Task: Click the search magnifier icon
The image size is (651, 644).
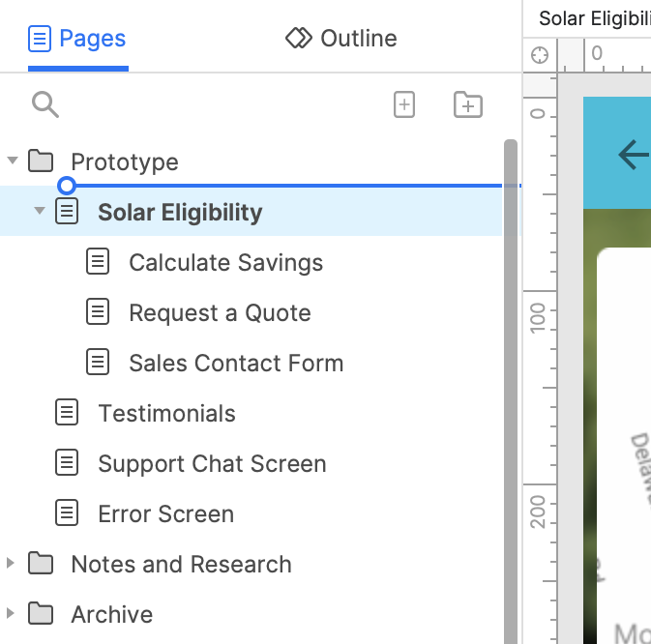Action: 45,104
